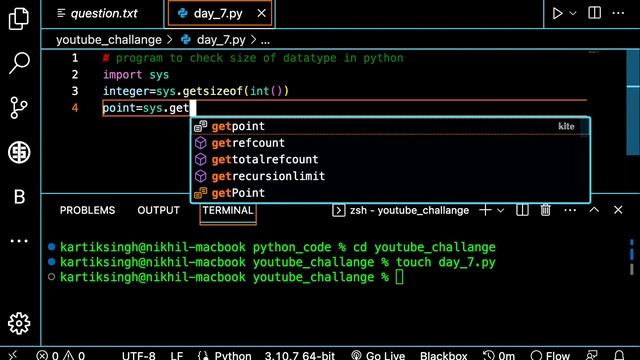Image resolution: width=640 pixels, height=360 pixels.
Task: Show additional views ellipsis in activity bar
Action: click(19, 241)
